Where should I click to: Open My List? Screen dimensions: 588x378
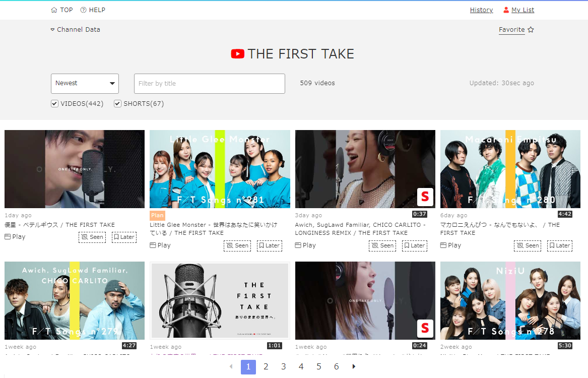click(x=518, y=10)
